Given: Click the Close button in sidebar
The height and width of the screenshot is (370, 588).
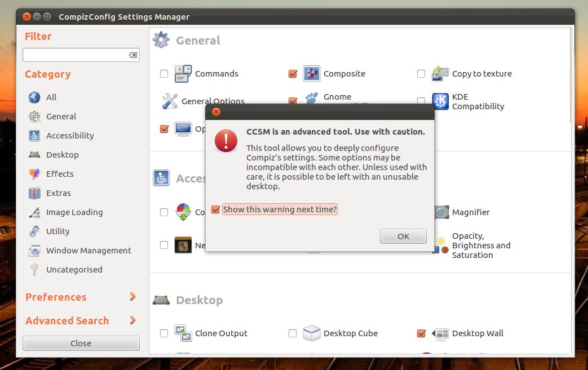Looking at the screenshot, I should (x=81, y=344).
